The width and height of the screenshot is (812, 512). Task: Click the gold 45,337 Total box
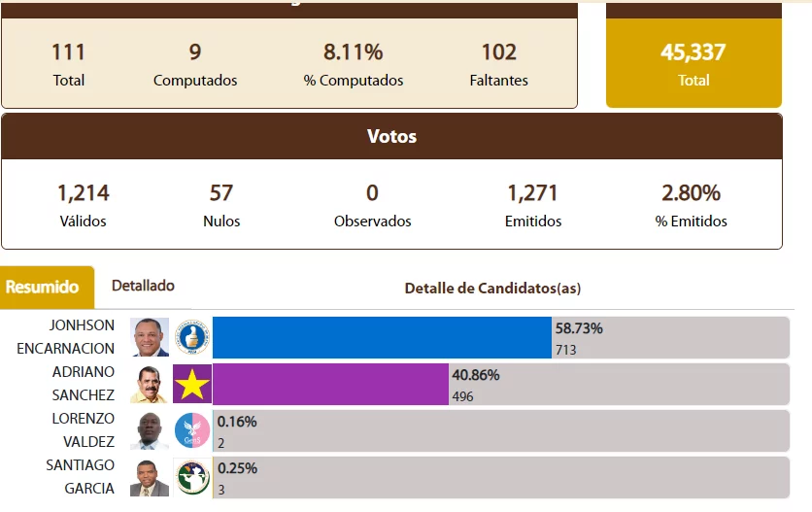pyautogui.click(x=694, y=63)
